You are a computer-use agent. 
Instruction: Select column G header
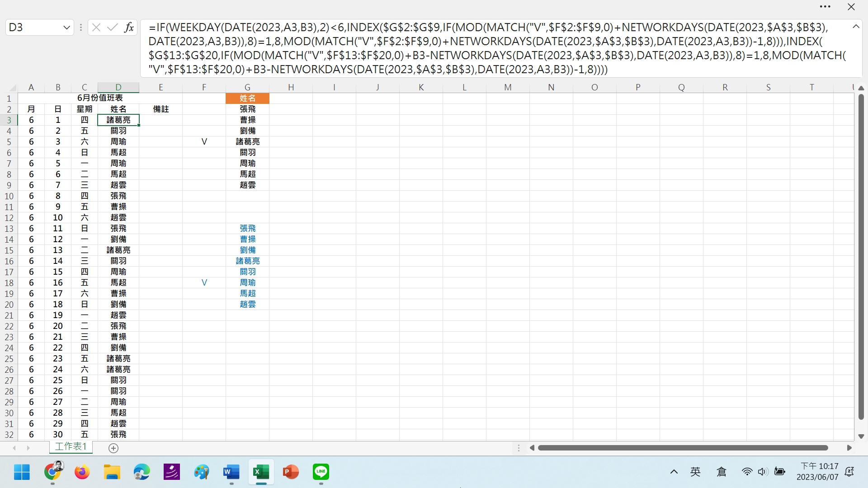[247, 87]
